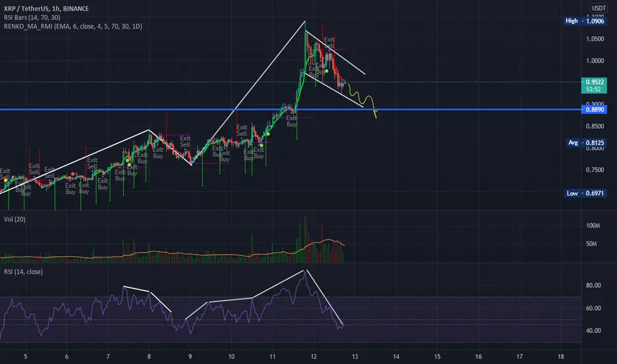Click the High 1.0906 price label
The image size is (617, 364).
(585, 21)
